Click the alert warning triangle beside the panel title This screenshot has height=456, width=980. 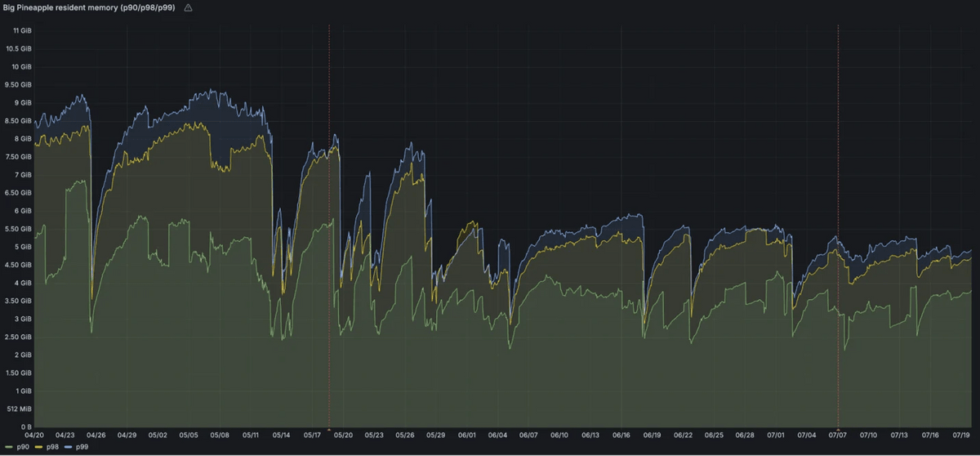[x=189, y=7]
